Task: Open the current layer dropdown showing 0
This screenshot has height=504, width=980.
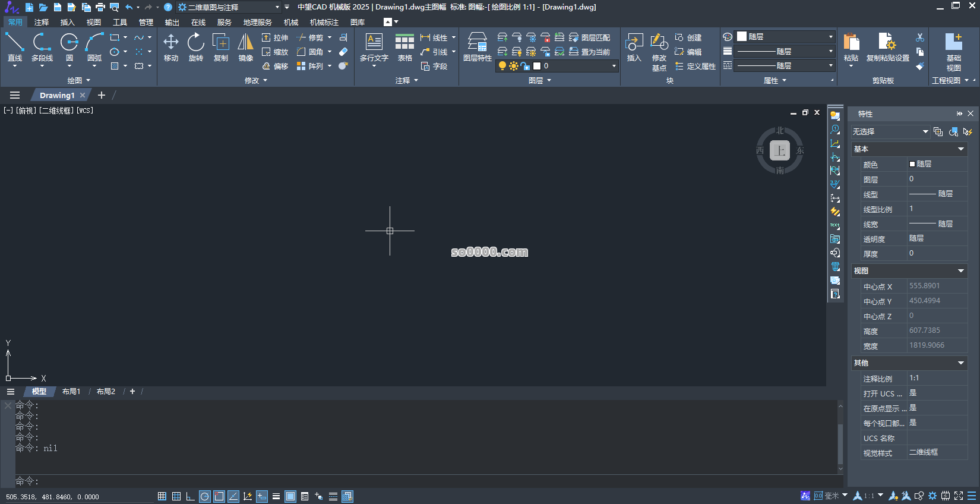Action: point(576,66)
